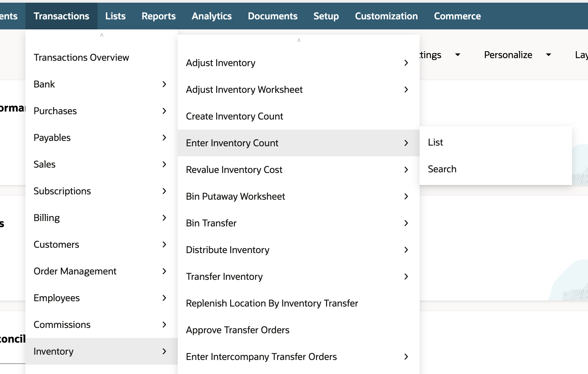This screenshot has height=374, width=588.
Task: Click Transfer Inventory
Action: pos(299,276)
